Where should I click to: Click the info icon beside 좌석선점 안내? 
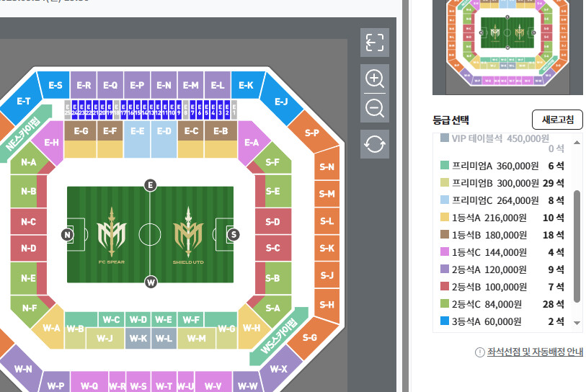click(x=479, y=352)
